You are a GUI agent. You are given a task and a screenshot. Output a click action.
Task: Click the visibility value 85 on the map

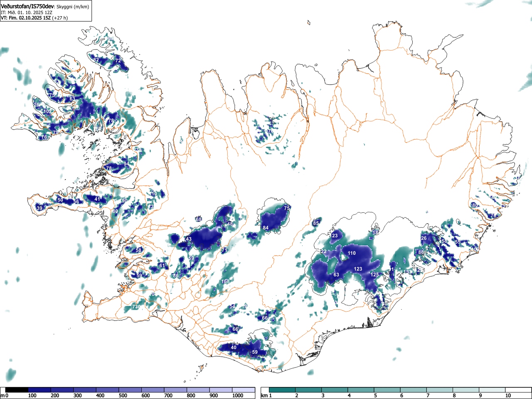click(316, 223)
